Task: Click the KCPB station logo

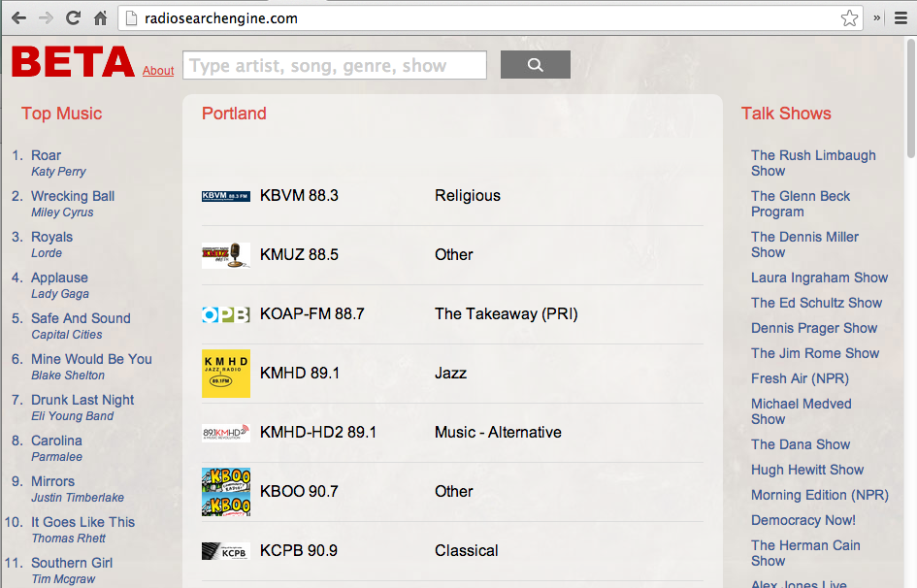Action: (226, 551)
